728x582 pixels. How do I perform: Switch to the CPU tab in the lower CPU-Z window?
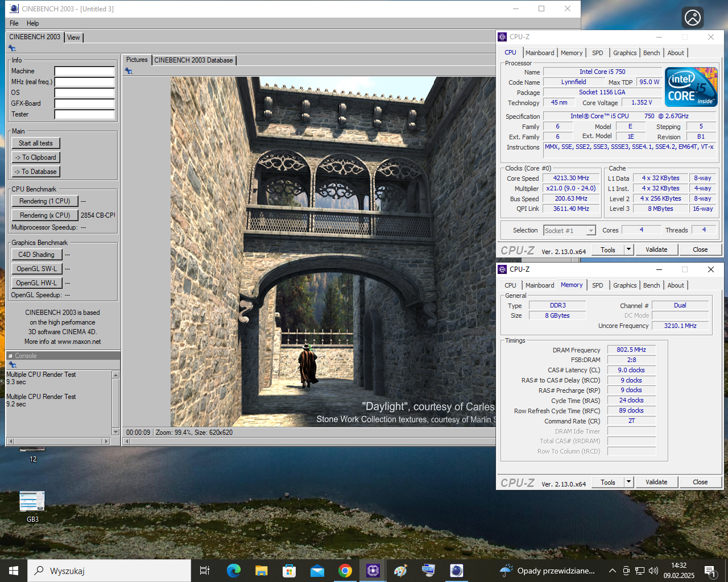click(x=510, y=285)
